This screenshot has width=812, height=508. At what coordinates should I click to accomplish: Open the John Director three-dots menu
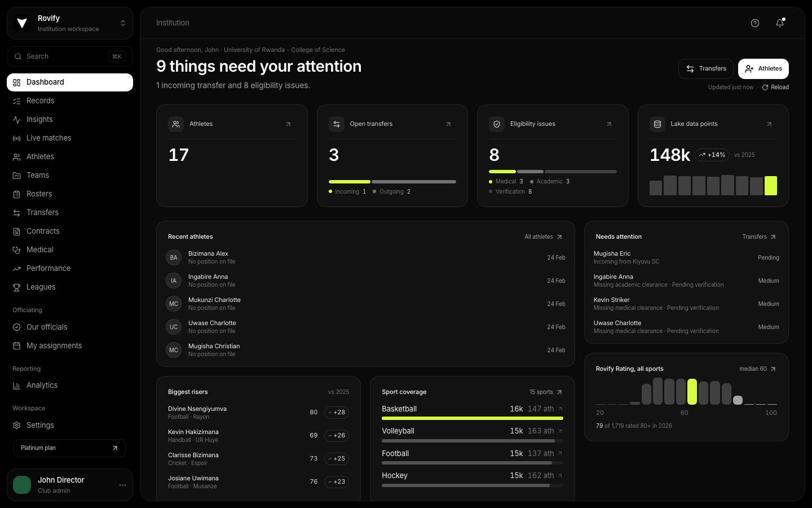point(122,485)
